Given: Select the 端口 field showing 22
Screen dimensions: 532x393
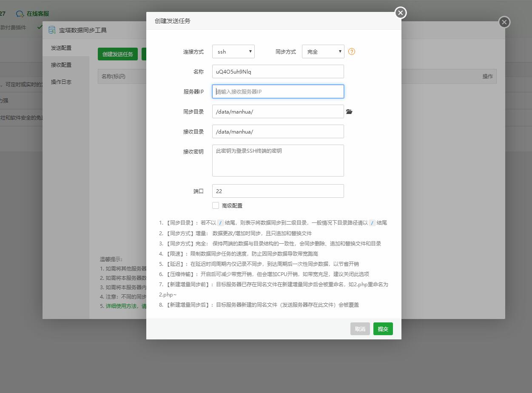Looking at the screenshot, I should pos(278,191).
